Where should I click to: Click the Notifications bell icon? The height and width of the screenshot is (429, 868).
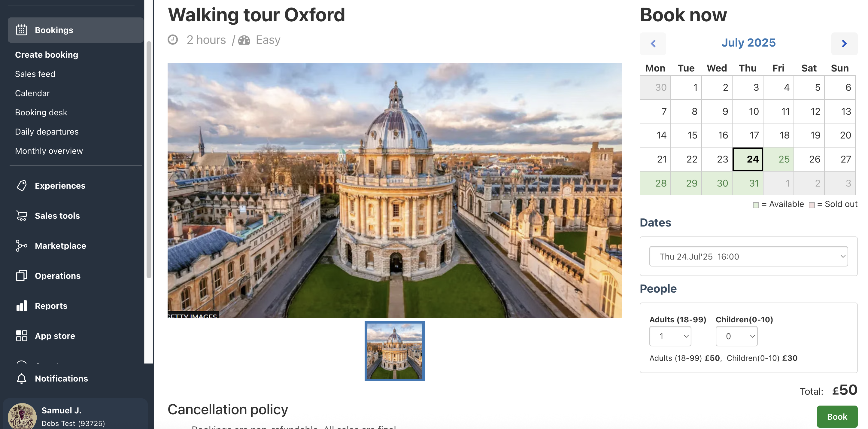[x=22, y=379]
